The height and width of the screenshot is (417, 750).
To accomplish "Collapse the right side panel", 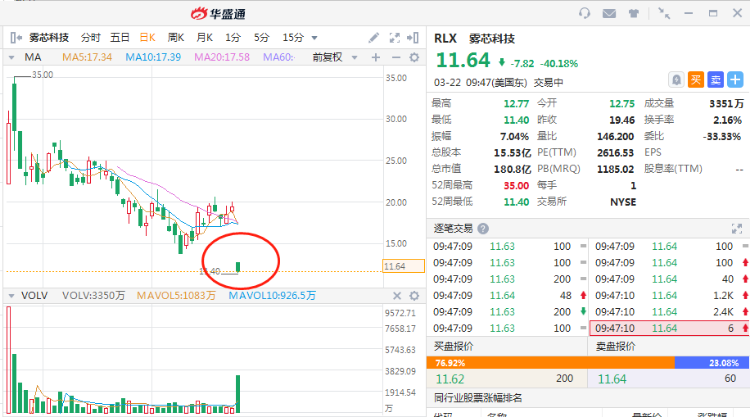I will 413,37.
